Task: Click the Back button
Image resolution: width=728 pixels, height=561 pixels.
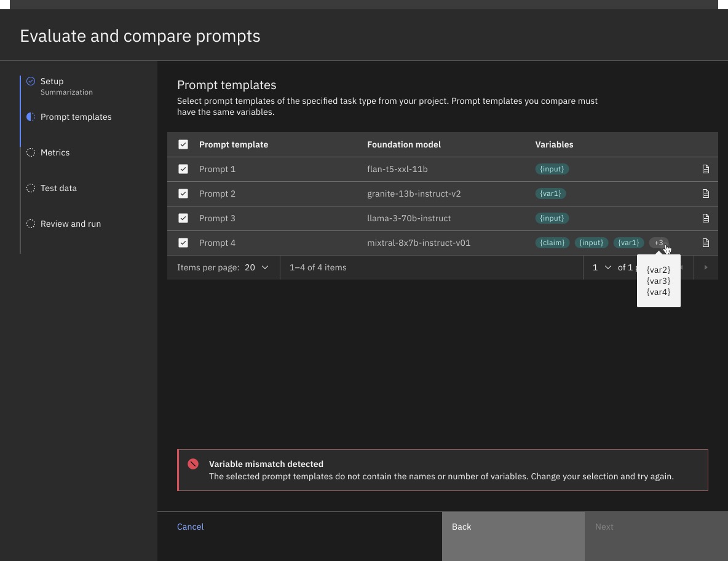Action: [x=513, y=536]
